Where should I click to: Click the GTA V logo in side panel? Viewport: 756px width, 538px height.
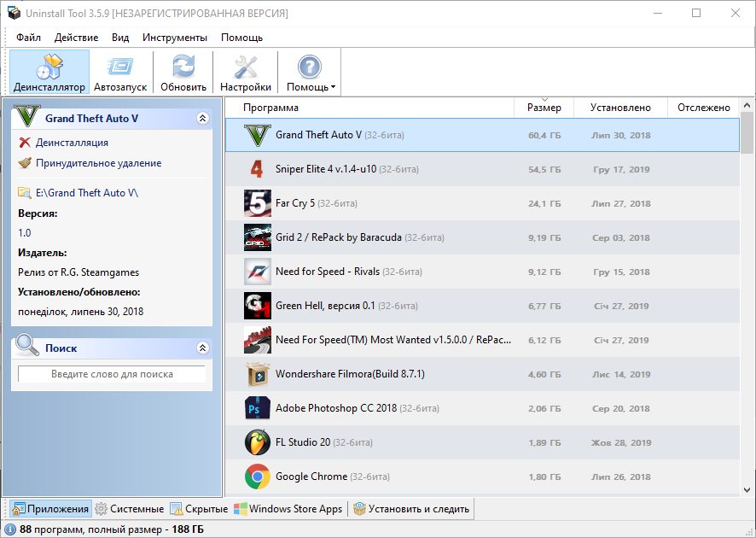(27, 116)
